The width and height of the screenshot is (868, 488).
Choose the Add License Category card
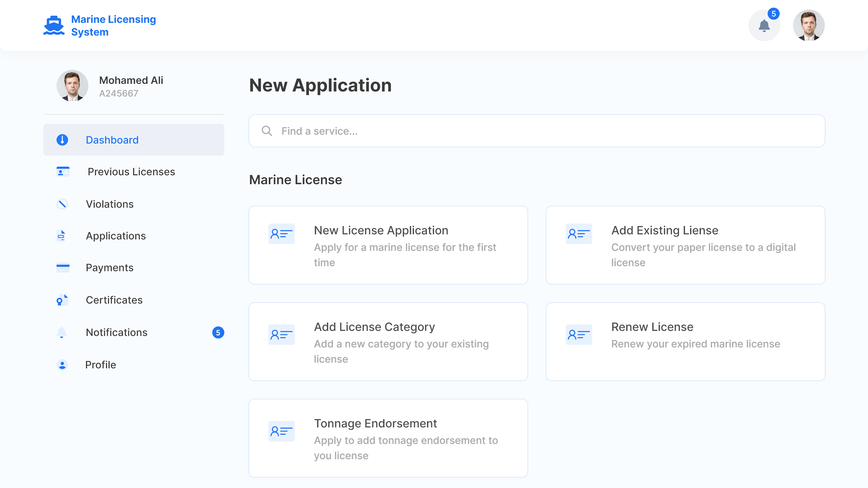click(388, 342)
